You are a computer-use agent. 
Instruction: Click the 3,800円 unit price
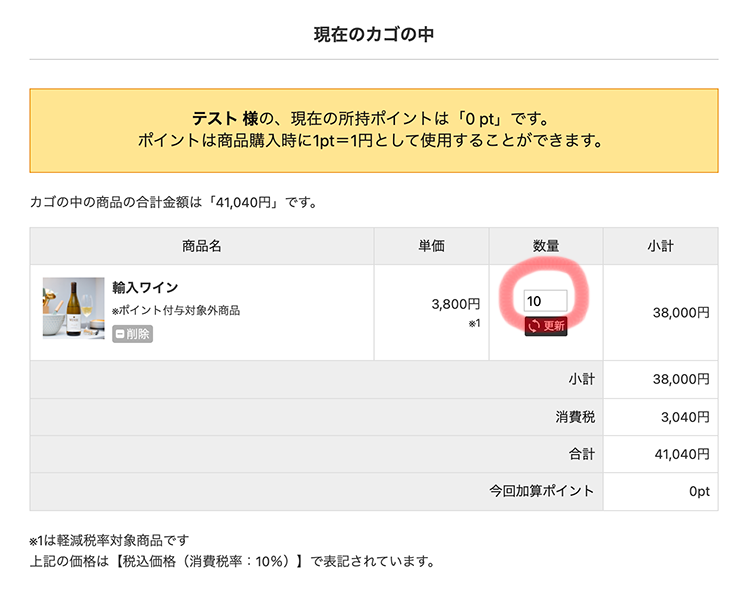pyautogui.click(x=455, y=304)
